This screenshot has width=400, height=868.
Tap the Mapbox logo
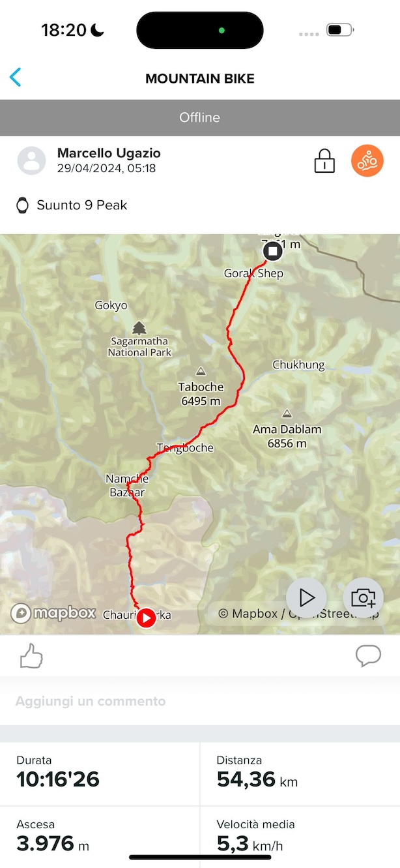click(x=53, y=613)
